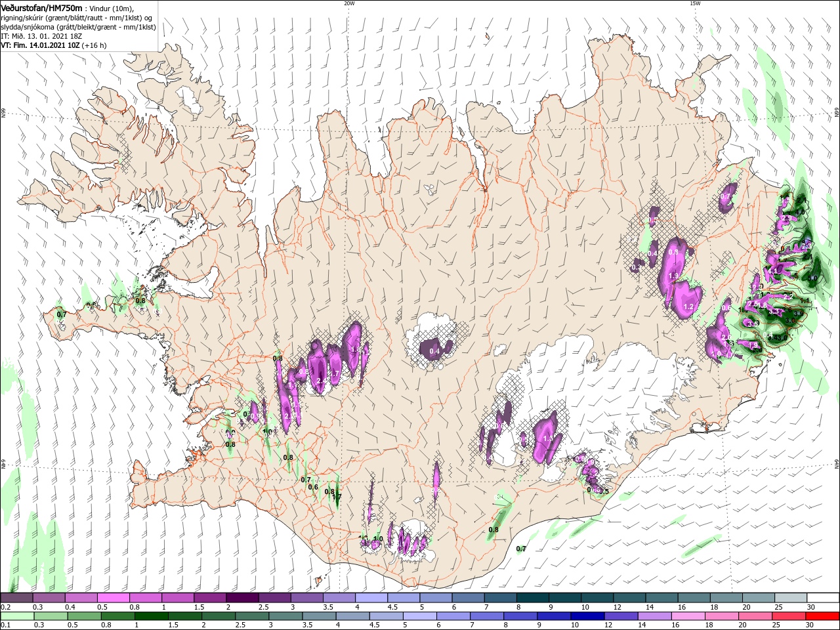Pick the deep navy 10–12 swatch, lower legend
Viewport: 840px width, 630px height.
point(588,616)
